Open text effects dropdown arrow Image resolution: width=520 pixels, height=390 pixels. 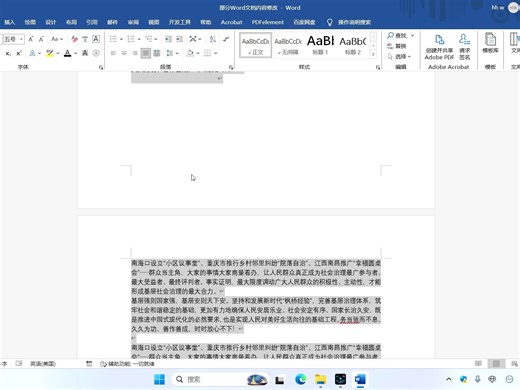pyautogui.click(x=39, y=53)
